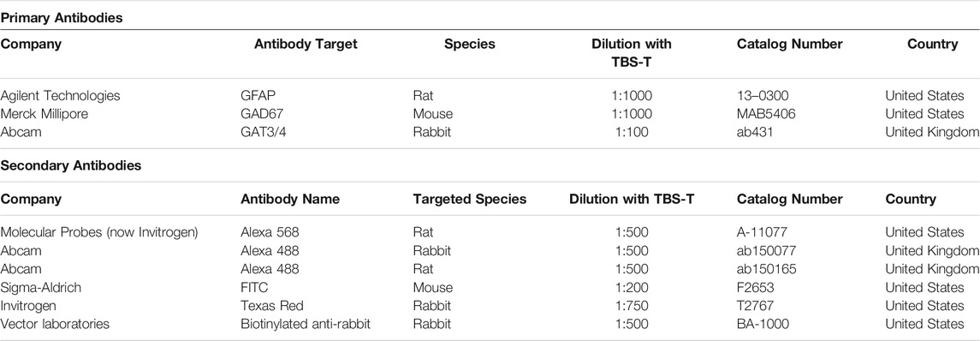Image resolution: width=980 pixels, height=341 pixels.
Task: Click the Antibody Target column header
Action: tap(306, 45)
